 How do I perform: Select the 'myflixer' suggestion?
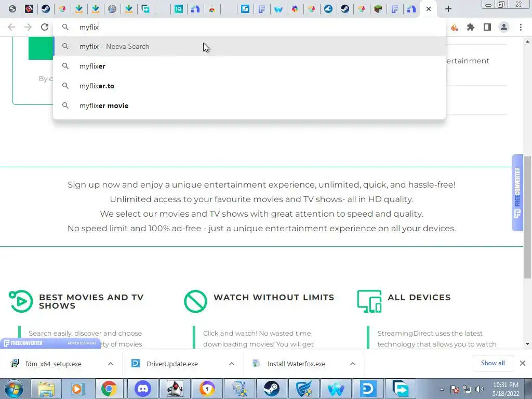point(249,66)
